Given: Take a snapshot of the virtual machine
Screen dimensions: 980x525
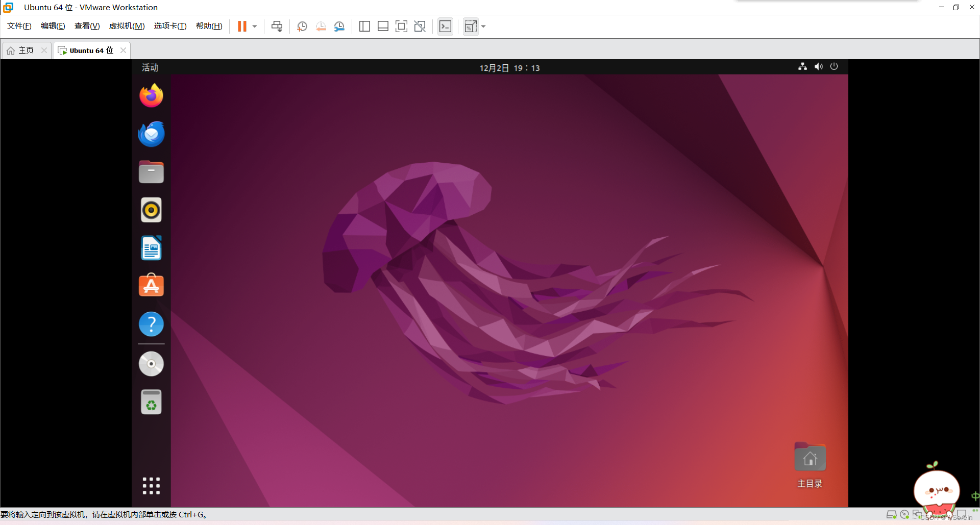Looking at the screenshot, I should [x=302, y=26].
